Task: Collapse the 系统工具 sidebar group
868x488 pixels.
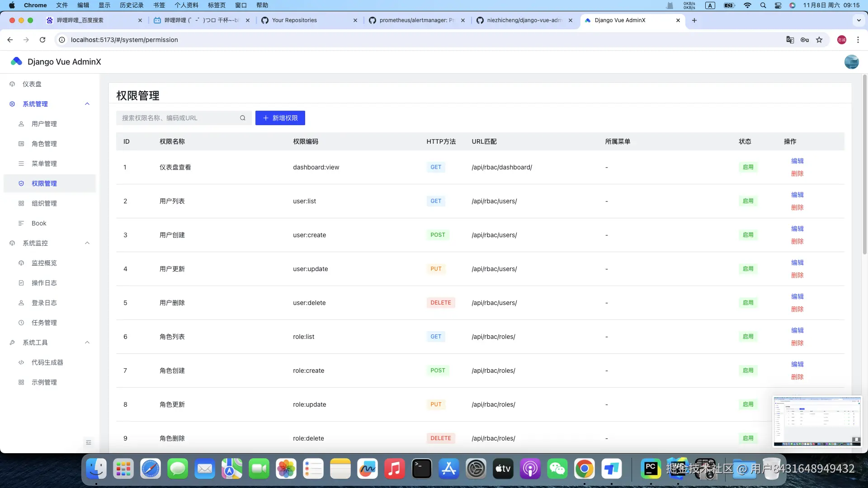Action: 87,343
